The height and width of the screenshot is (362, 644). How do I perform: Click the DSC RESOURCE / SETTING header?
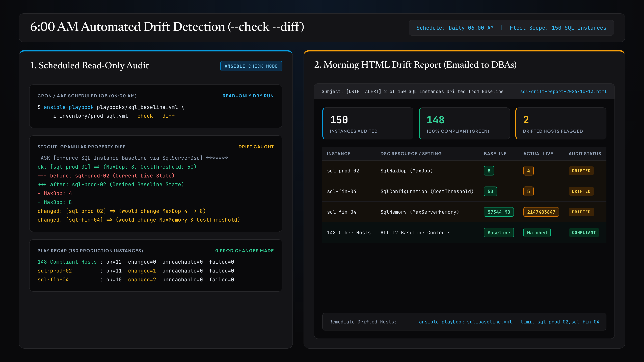(411, 154)
